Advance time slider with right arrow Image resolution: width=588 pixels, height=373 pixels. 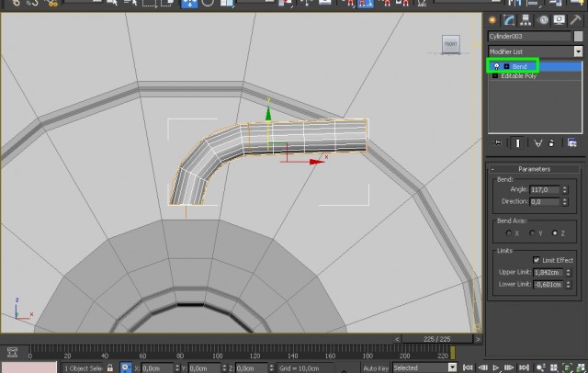[x=478, y=339]
